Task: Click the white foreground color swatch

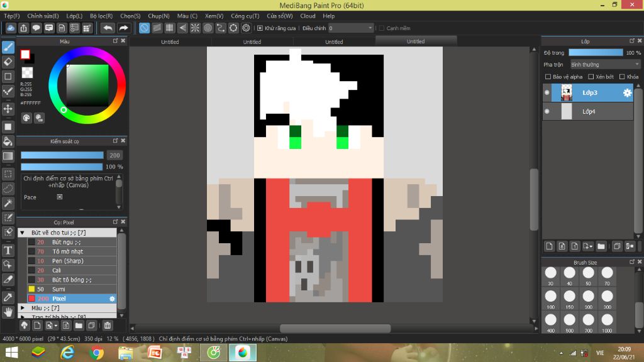Action: (25, 54)
